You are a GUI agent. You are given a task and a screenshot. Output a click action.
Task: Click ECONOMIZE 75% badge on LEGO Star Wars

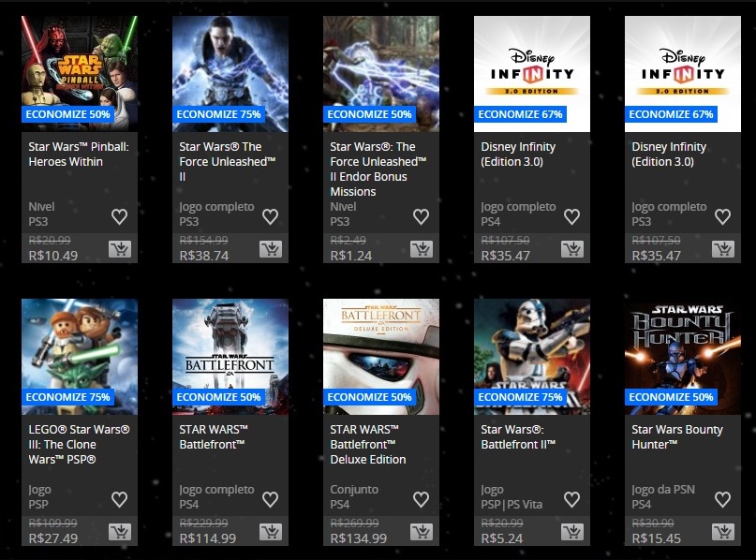[68, 397]
